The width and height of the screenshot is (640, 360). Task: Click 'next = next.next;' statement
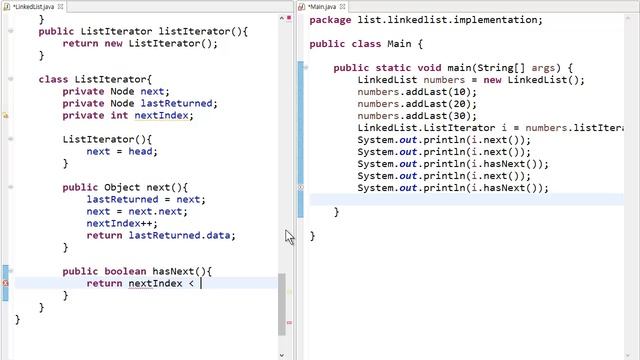[x=137, y=211]
